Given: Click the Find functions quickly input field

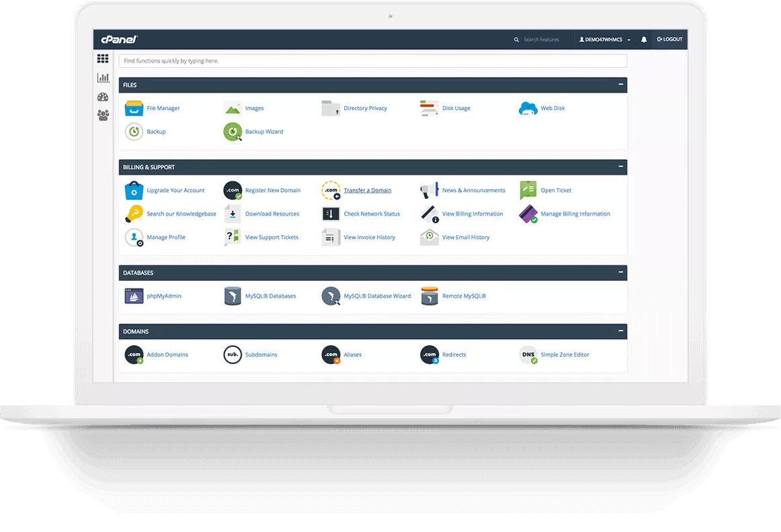Looking at the screenshot, I should (x=372, y=61).
